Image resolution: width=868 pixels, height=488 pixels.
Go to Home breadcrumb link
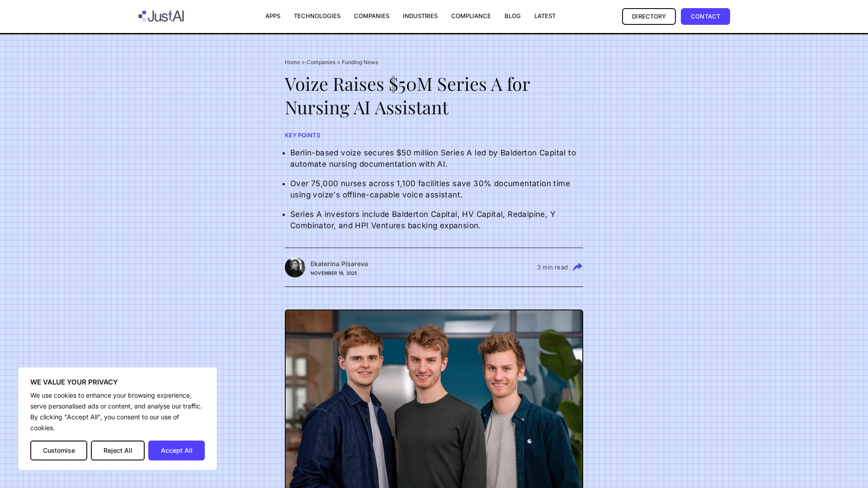(292, 62)
